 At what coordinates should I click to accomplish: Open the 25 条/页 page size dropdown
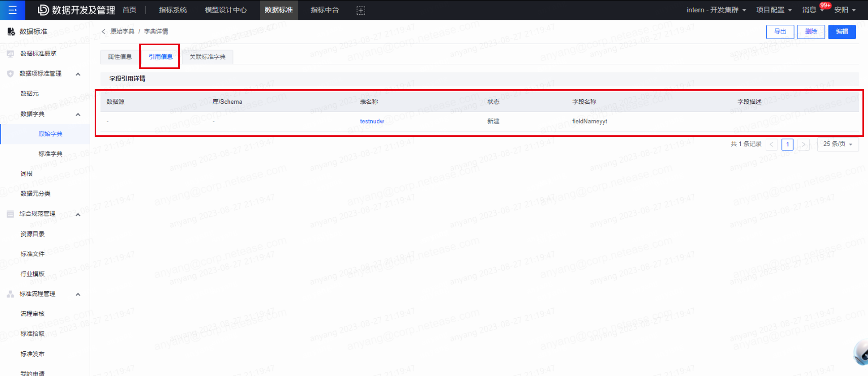[x=838, y=144]
